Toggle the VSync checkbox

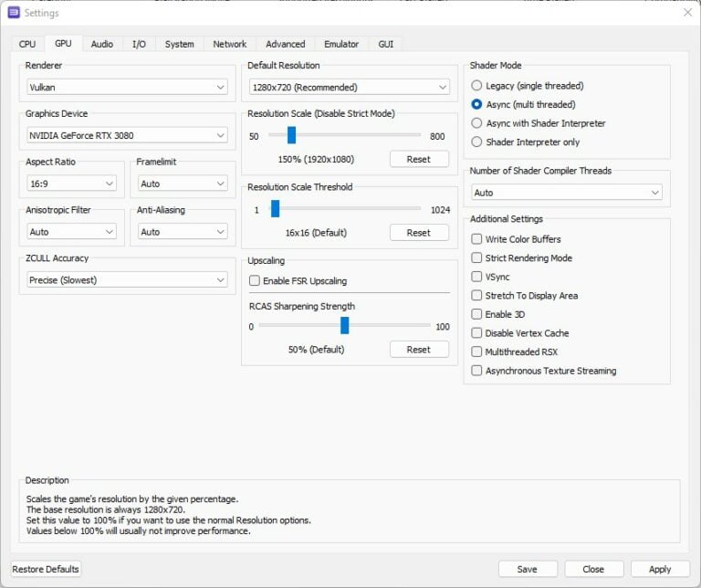pos(476,277)
